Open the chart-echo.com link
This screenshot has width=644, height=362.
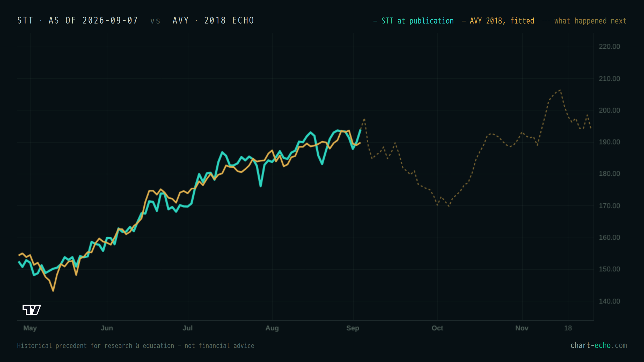pos(599,345)
